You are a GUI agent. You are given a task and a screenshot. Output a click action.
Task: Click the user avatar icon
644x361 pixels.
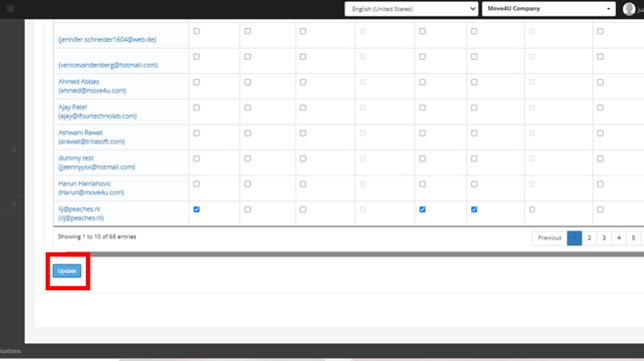[x=629, y=9]
